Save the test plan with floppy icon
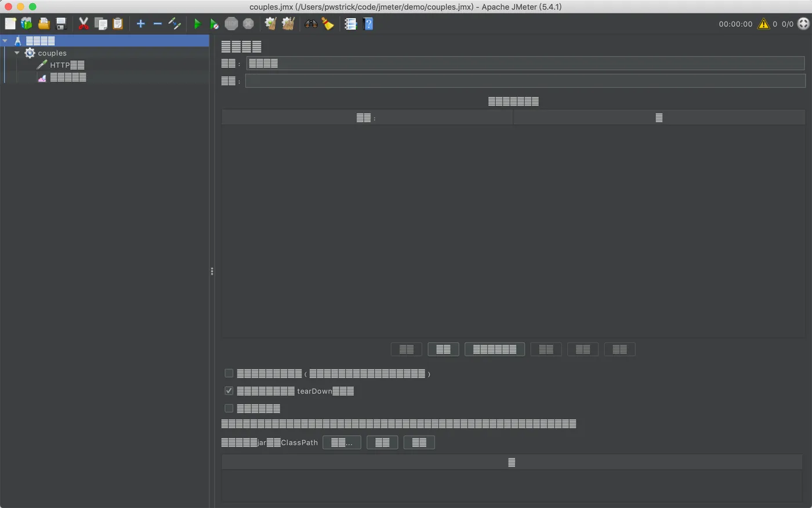Screen dimensions: 812x508 click(61, 24)
